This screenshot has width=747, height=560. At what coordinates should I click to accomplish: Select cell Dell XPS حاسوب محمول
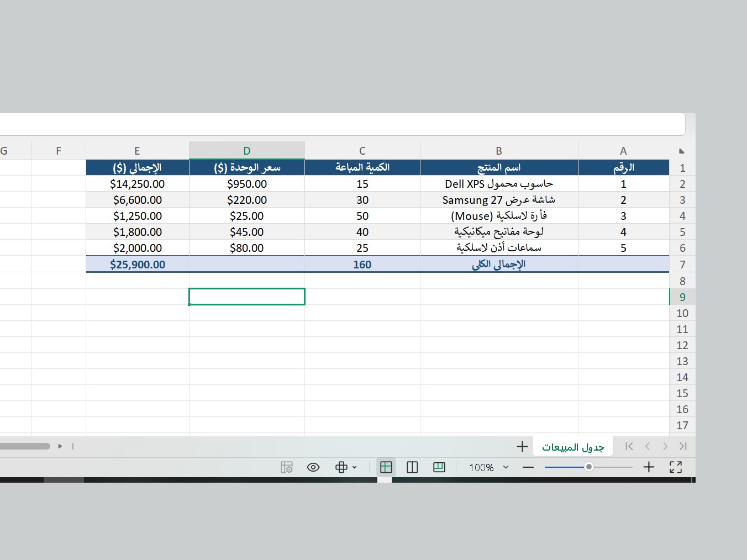click(x=499, y=184)
